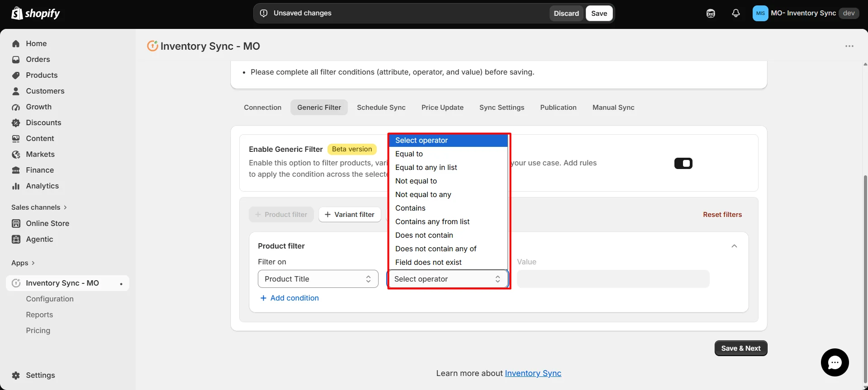The image size is (868, 390).
Task: Click the Value input field
Action: (613, 279)
